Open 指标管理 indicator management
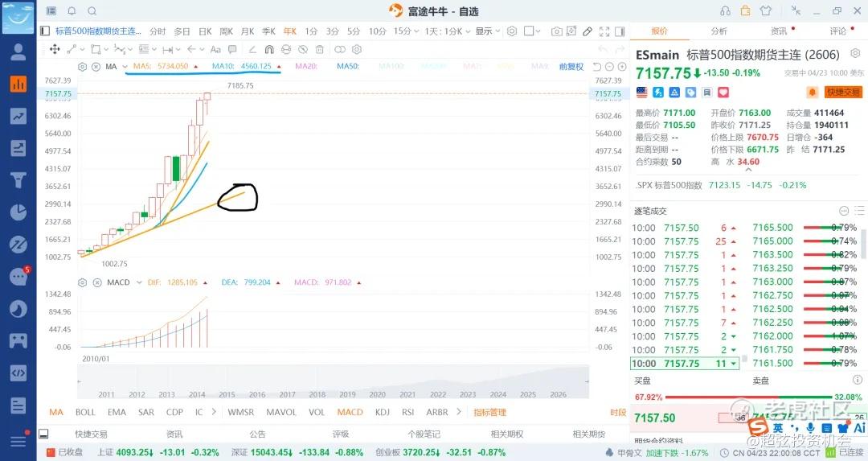868x461 pixels. pyautogui.click(x=490, y=412)
